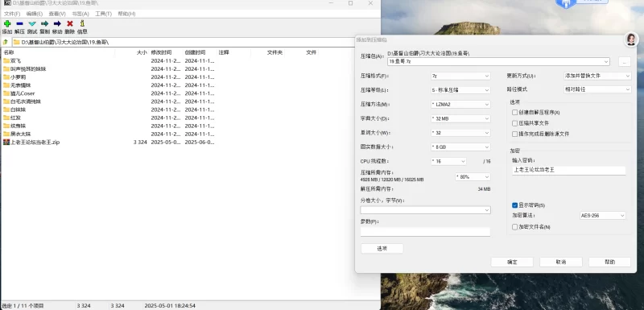Click the 7-Zip window title icon

click(7, 3)
